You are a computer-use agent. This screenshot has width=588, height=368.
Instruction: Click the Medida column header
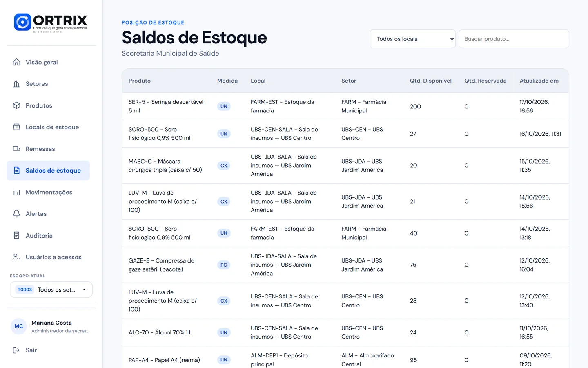click(x=227, y=81)
